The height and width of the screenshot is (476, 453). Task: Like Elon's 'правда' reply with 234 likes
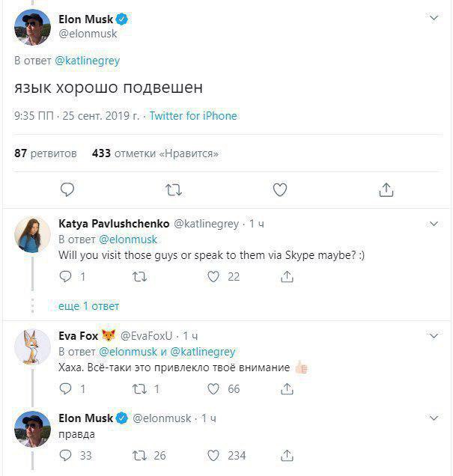(213, 455)
